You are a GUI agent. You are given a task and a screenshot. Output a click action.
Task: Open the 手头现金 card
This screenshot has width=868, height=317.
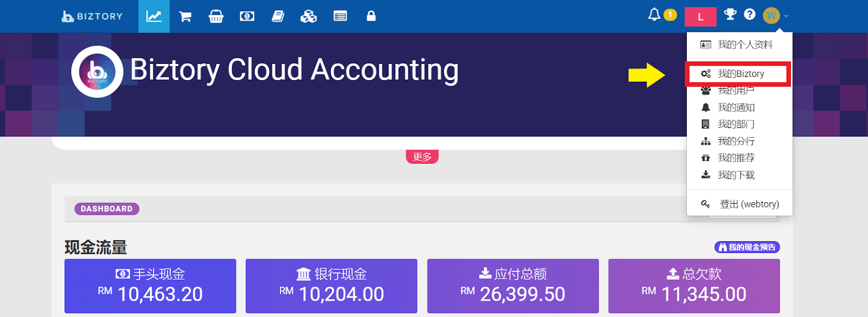pos(150,286)
